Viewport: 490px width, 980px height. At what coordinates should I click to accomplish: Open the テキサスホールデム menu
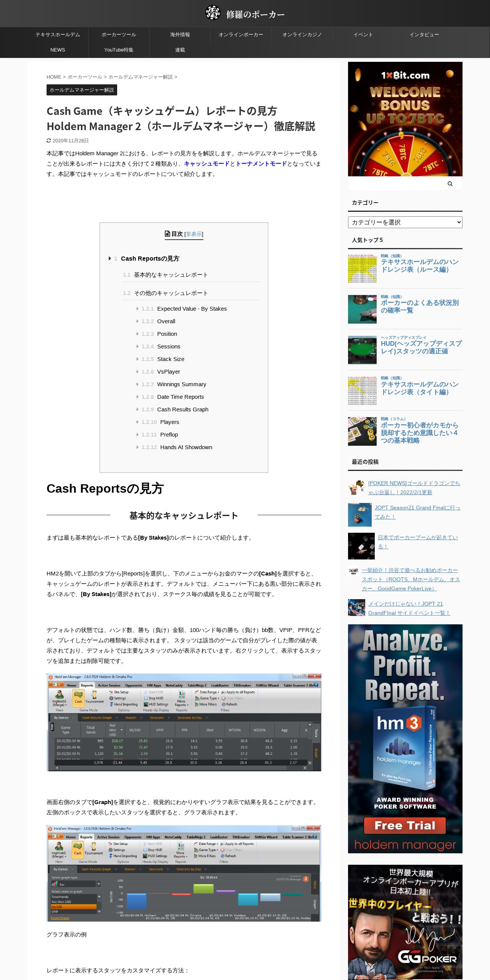pos(58,35)
